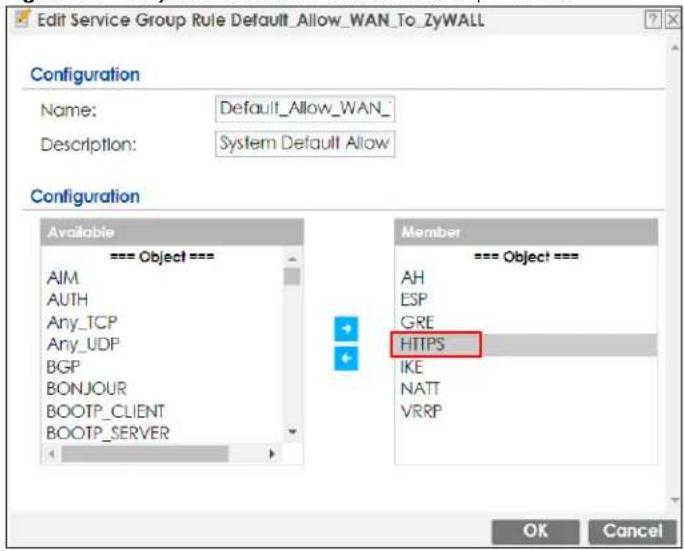Viewport: 684px width, 551px height.
Task: Edit the Name input field
Action: [305, 109]
